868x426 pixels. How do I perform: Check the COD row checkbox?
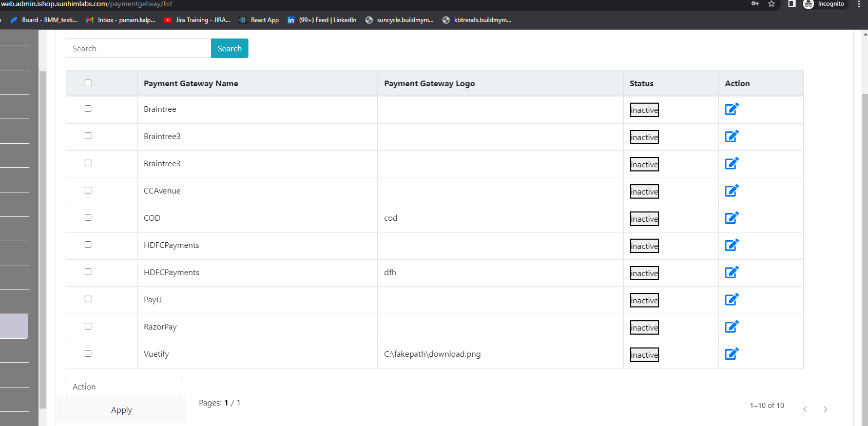88,218
